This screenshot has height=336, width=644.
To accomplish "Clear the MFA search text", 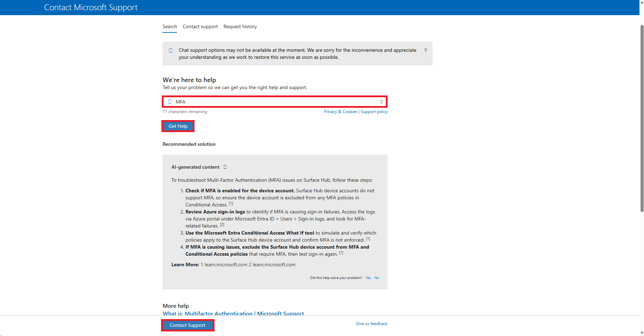I will (382, 102).
